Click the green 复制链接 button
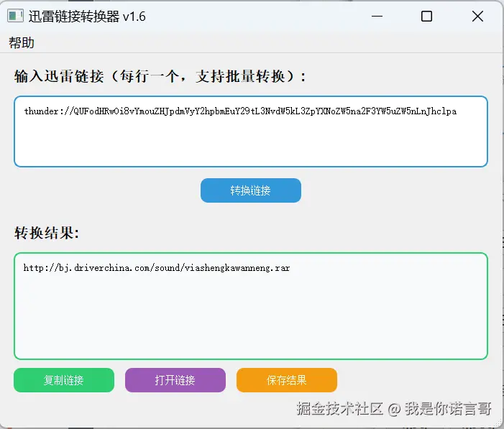The height and width of the screenshot is (429, 504). point(64,380)
